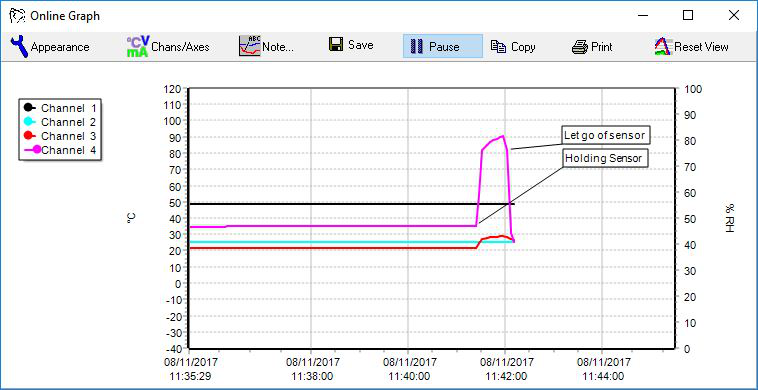
Task: Click the °C axis label
Action: (131, 218)
